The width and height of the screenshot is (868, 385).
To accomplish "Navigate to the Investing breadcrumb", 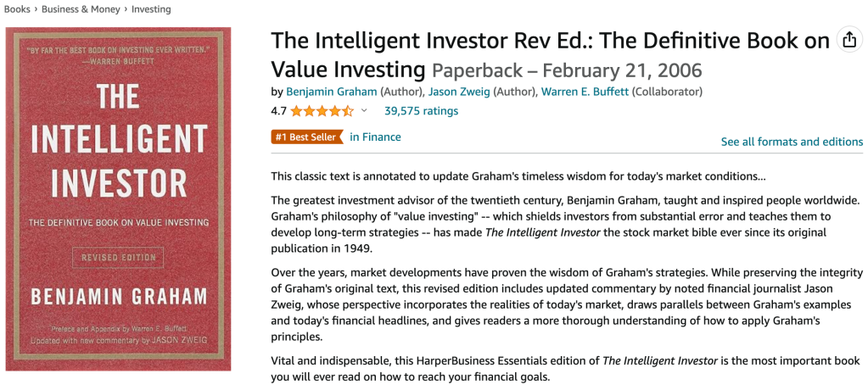I will pos(149,9).
